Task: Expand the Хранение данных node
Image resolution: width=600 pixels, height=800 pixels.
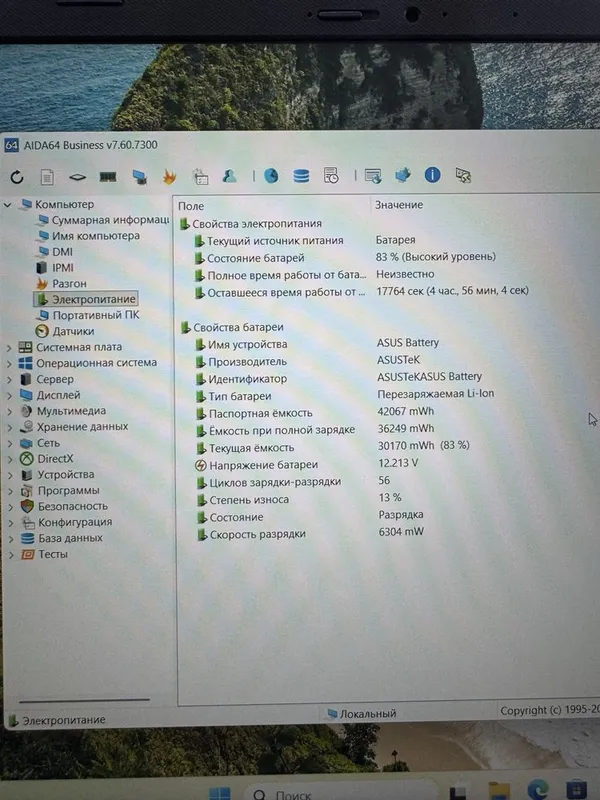Action: (x=10, y=428)
